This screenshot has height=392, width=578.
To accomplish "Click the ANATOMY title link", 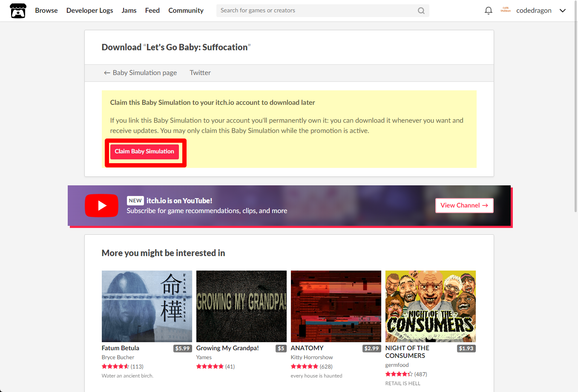I will 307,348.
